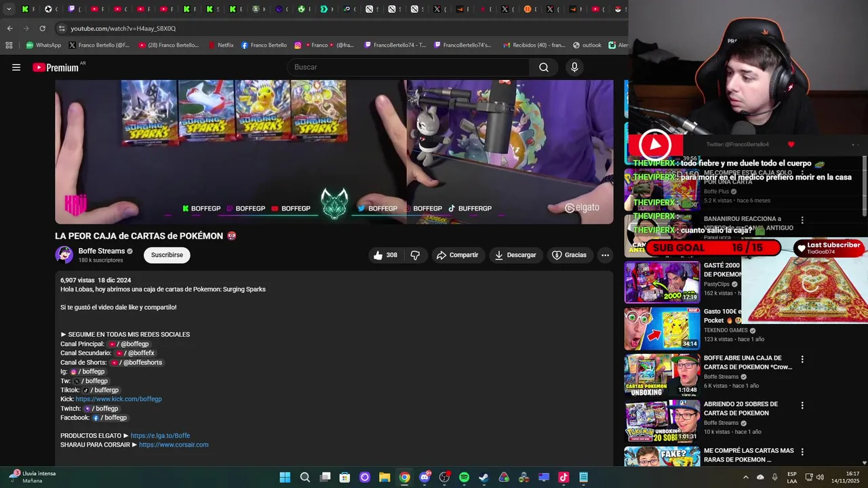This screenshot has width=868, height=488.
Task: Open Task View in taskbar
Action: [325, 477]
